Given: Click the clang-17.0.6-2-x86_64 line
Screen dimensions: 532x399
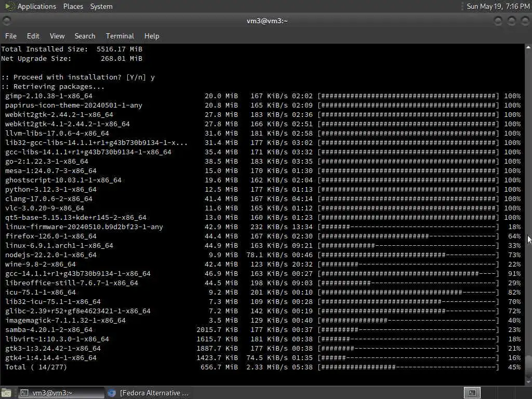Looking at the screenshot, I should pos(262,199).
